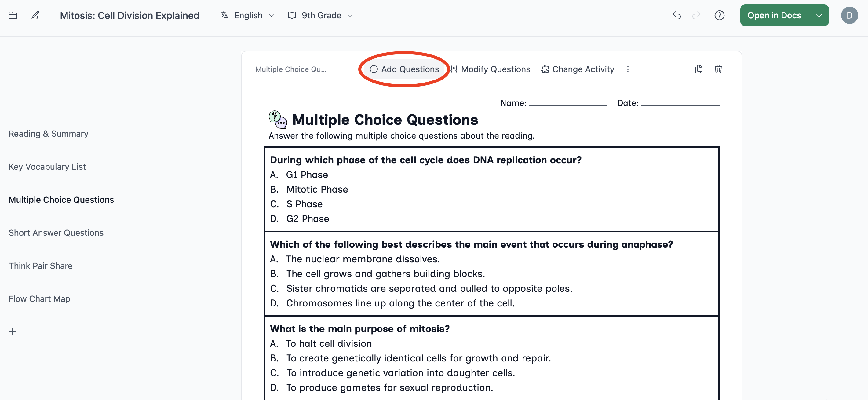The width and height of the screenshot is (868, 400).
Task: Click the Open in Docs button
Action: point(774,16)
